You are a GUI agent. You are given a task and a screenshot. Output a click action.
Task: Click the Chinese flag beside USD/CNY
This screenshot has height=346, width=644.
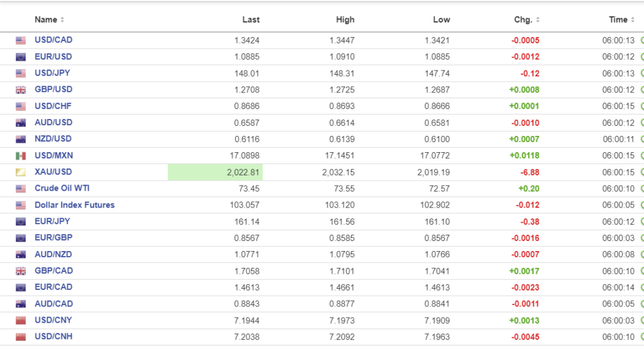[21, 320]
